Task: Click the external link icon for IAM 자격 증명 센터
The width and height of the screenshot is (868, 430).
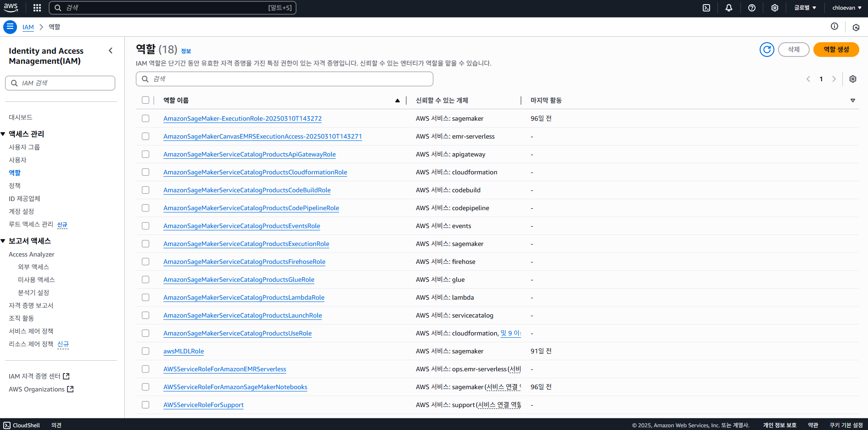Action: 66,376
